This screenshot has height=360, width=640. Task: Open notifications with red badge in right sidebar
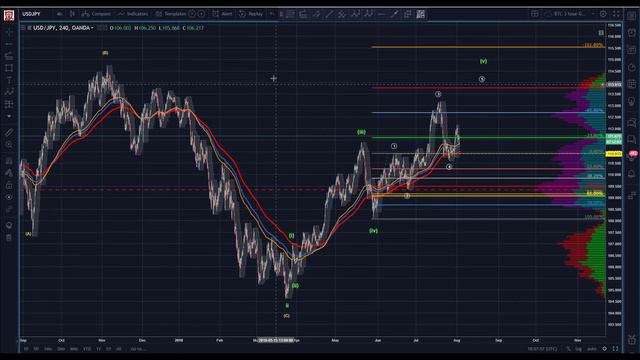click(x=632, y=156)
